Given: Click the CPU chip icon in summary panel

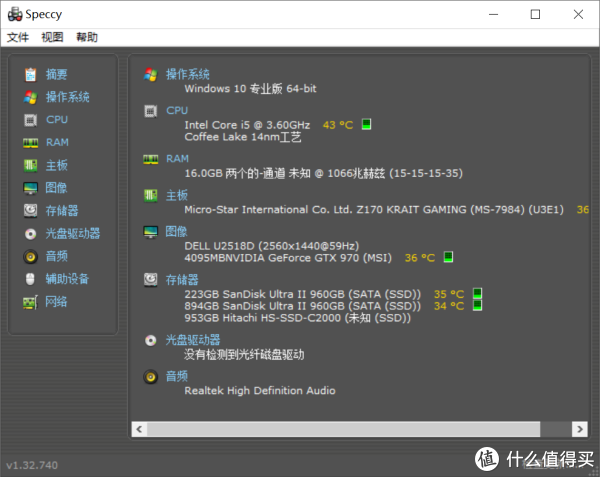Looking at the screenshot, I should 150,111.
